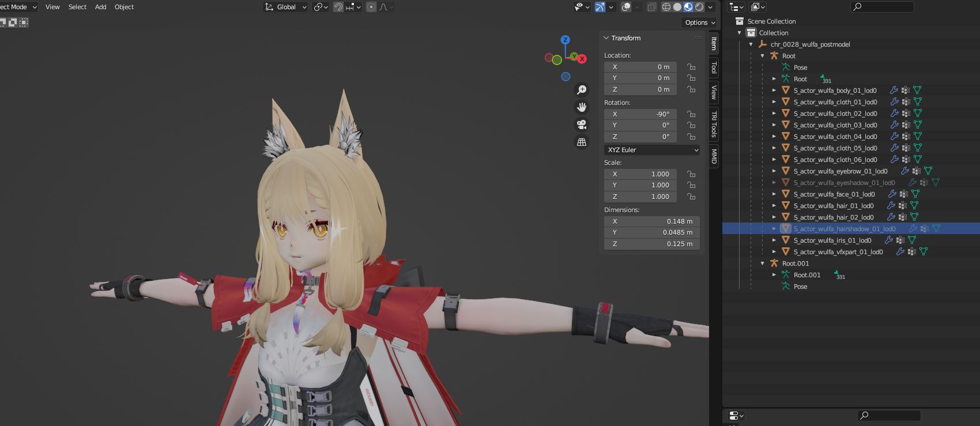Select S_actor_wulfa_cloth_03_lod0 in outliner

coord(835,125)
